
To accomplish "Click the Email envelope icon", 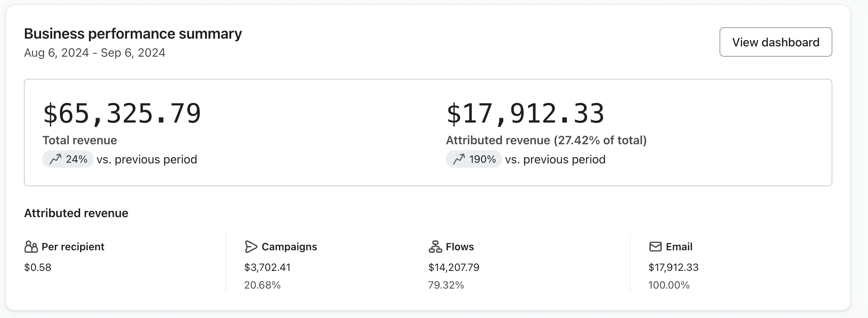I will [655, 247].
